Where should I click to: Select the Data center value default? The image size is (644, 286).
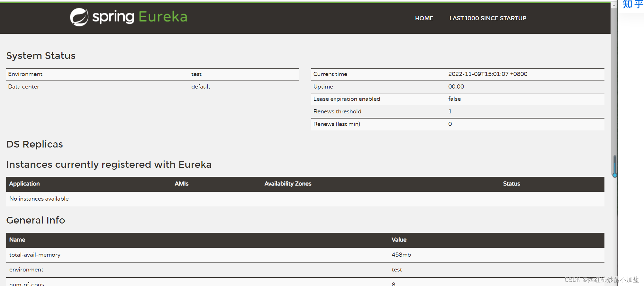(201, 87)
